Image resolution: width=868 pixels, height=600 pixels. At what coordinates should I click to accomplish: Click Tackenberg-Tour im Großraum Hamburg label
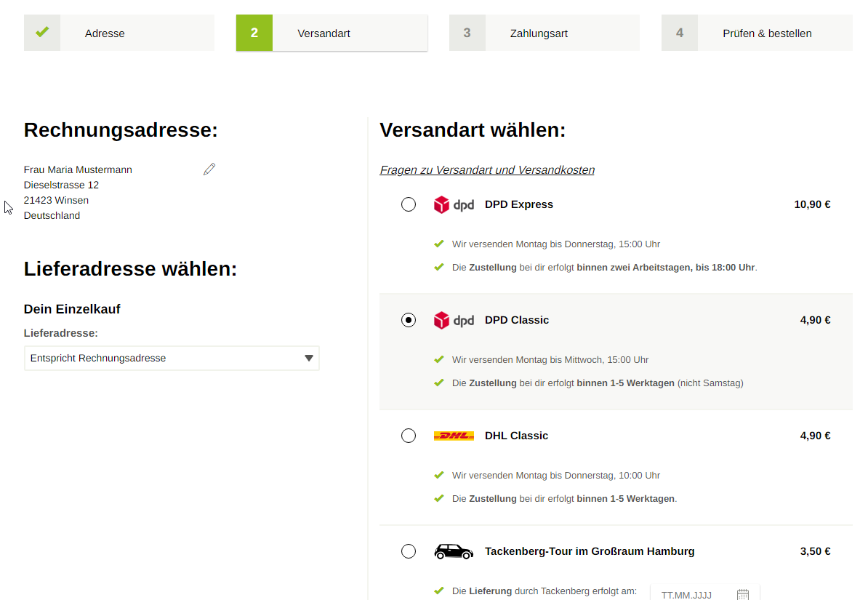[x=590, y=551]
